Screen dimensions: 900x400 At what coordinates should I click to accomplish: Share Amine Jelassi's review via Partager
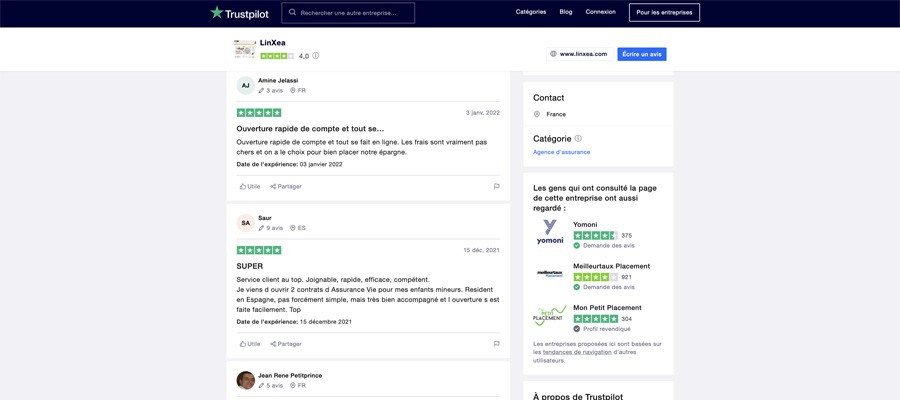pyautogui.click(x=286, y=187)
